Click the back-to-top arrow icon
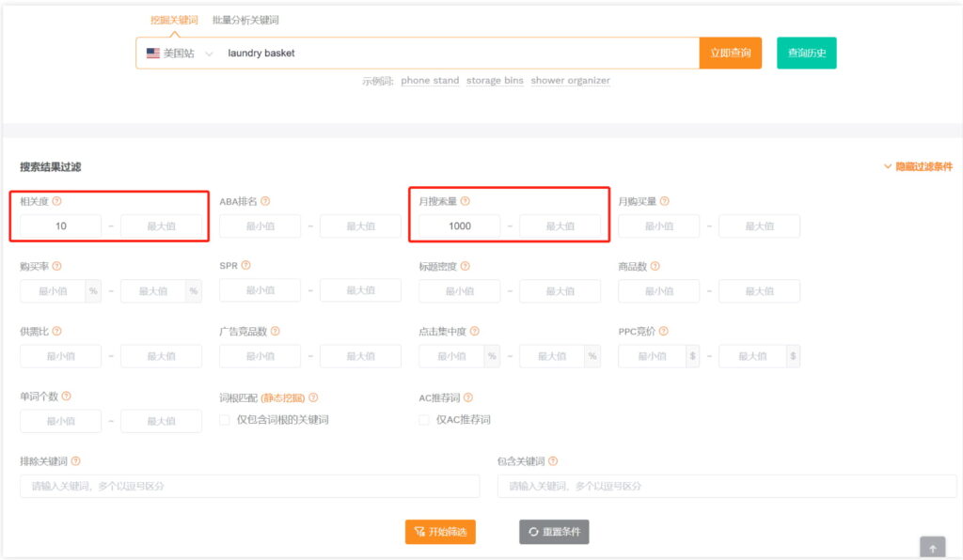This screenshot has width=963, height=560. point(932,548)
